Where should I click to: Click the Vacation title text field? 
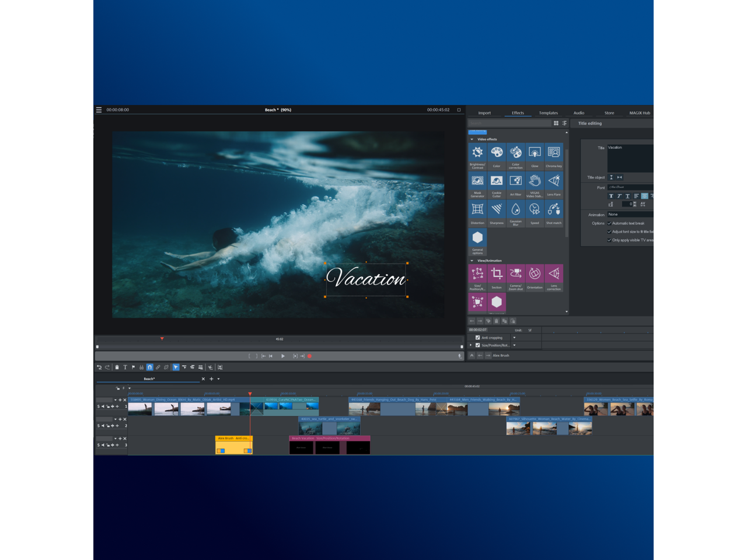(630, 156)
